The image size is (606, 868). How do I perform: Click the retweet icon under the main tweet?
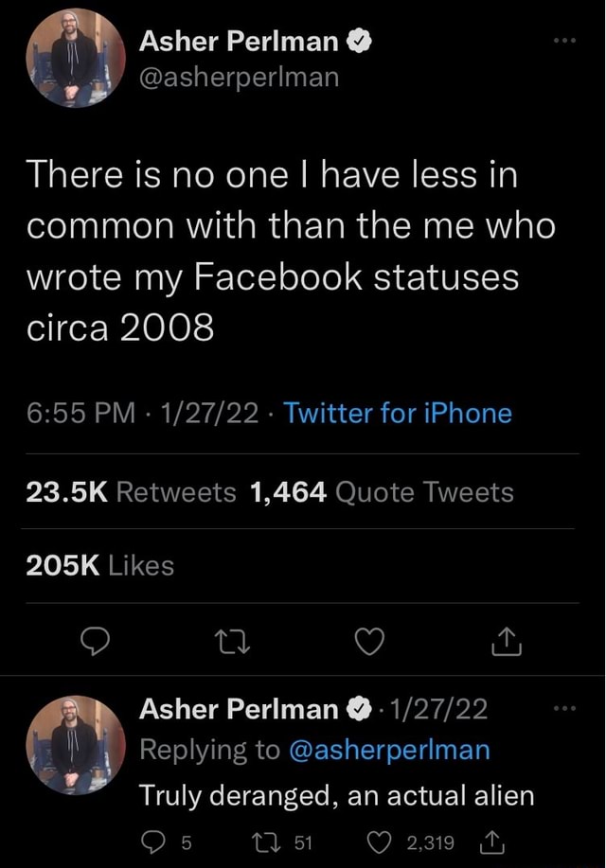[232, 641]
